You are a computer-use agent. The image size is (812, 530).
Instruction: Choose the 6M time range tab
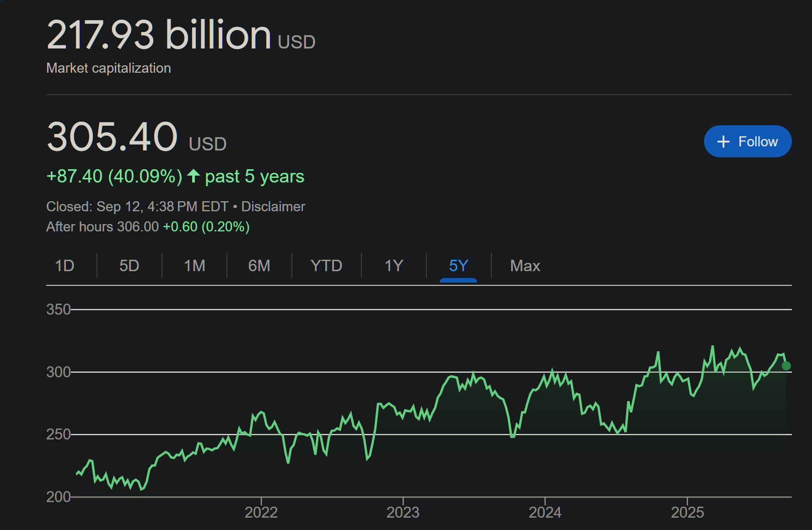click(259, 266)
